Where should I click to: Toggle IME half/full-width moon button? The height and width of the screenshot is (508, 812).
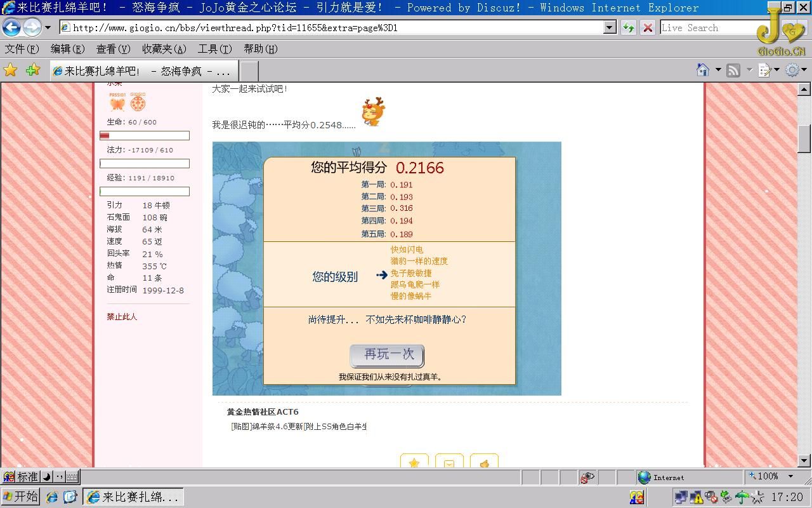click(47, 476)
